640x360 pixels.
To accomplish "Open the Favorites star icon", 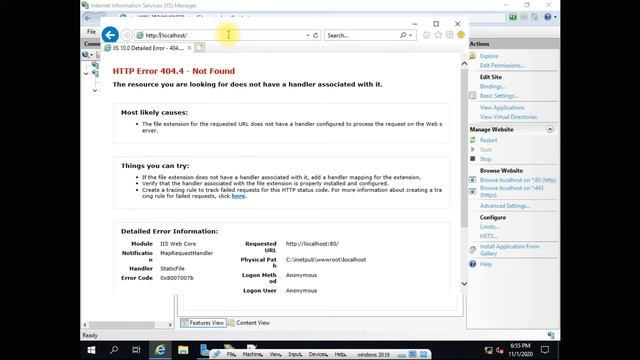I will 438,35.
